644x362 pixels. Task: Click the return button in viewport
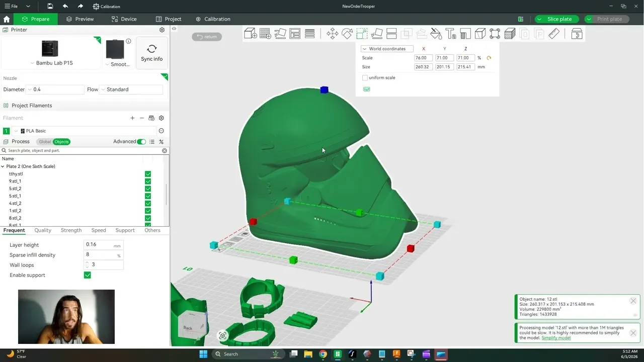pos(207,37)
